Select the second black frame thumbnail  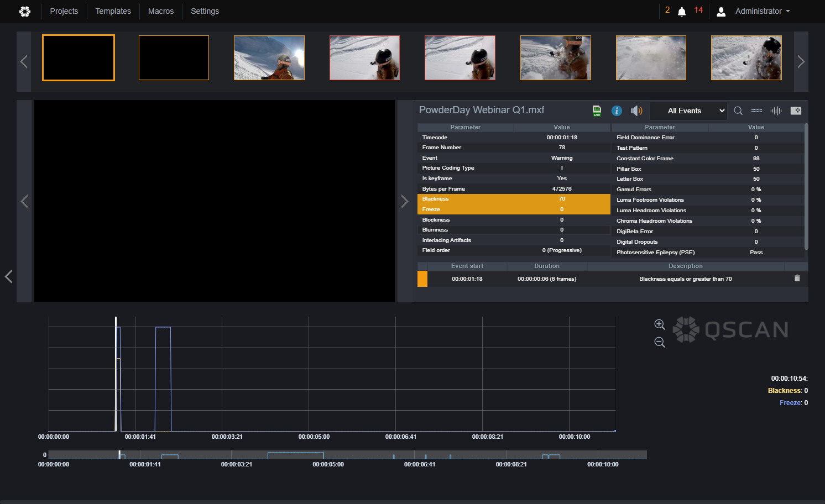(x=174, y=57)
